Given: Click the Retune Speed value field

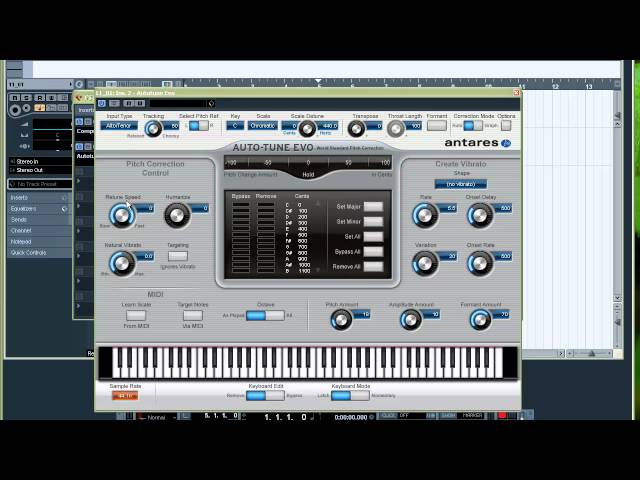Looking at the screenshot, I should coord(146,208).
